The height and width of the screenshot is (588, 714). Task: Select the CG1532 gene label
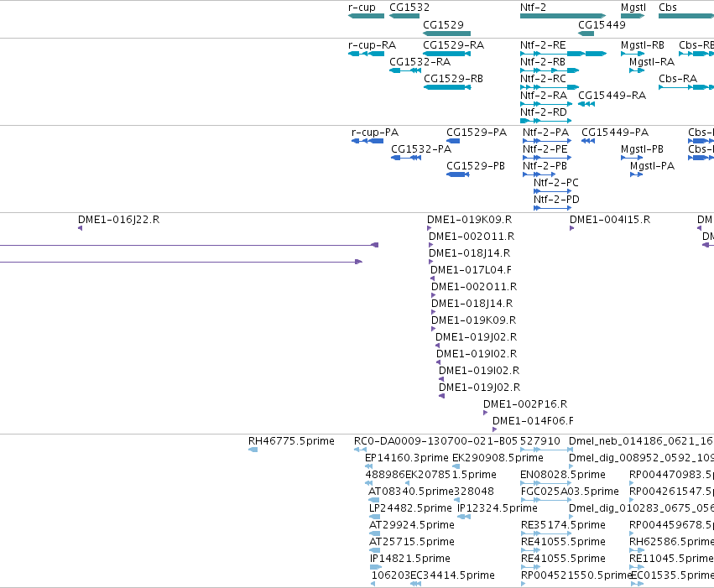click(409, 8)
